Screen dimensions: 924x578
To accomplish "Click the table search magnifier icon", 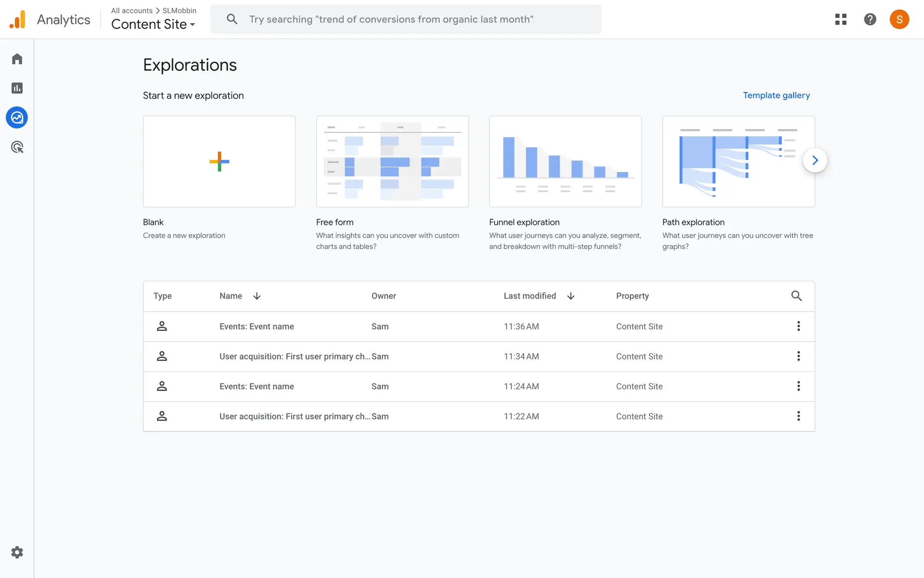I will (796, 296).
